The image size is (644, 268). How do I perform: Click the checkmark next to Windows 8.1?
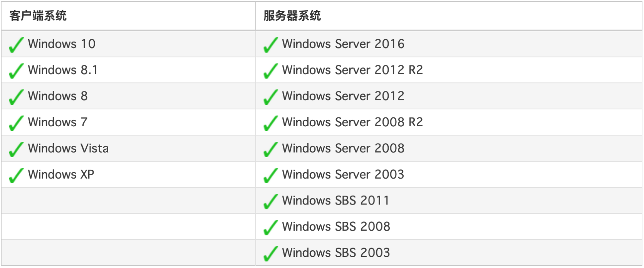click(16, 71)
